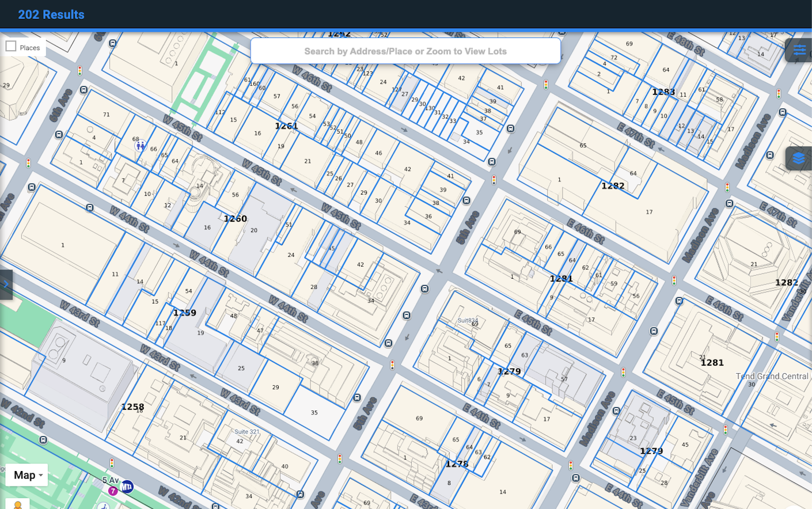Screen dimensions: 812x509
Task: Click bus stop icon below lot 40
Action: pyautogui.click(x=300, y=494)
